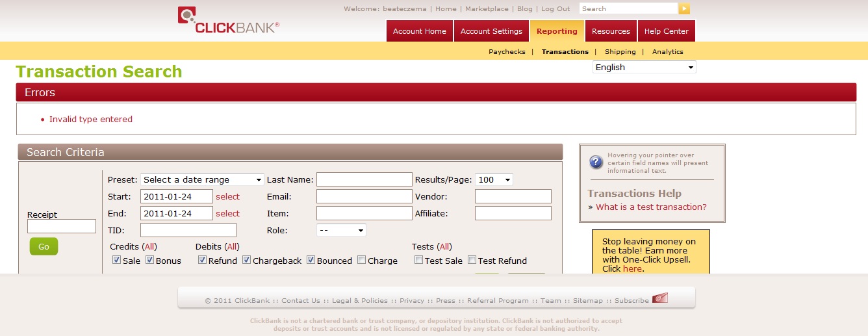Change the English language dropdown
This screenshot has height=336, width=868.
point(644,67)
